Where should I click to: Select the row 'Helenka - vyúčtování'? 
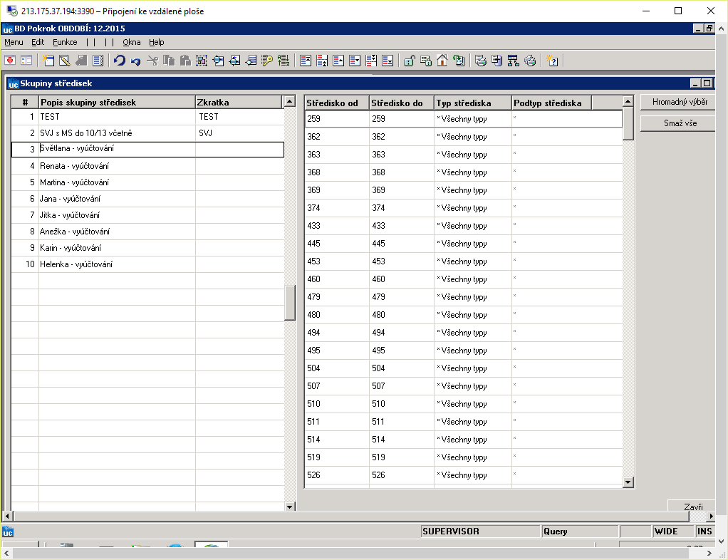[147, 264]
